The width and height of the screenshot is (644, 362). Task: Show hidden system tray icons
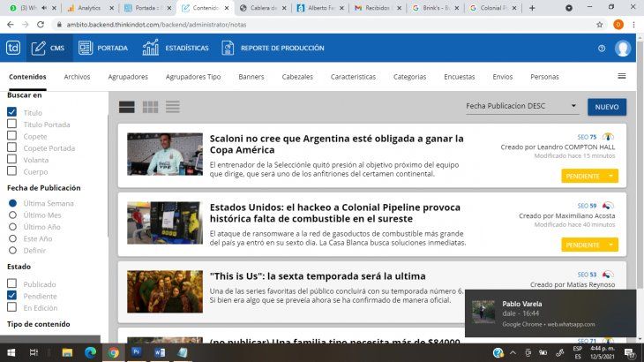[x=513, y=352]
